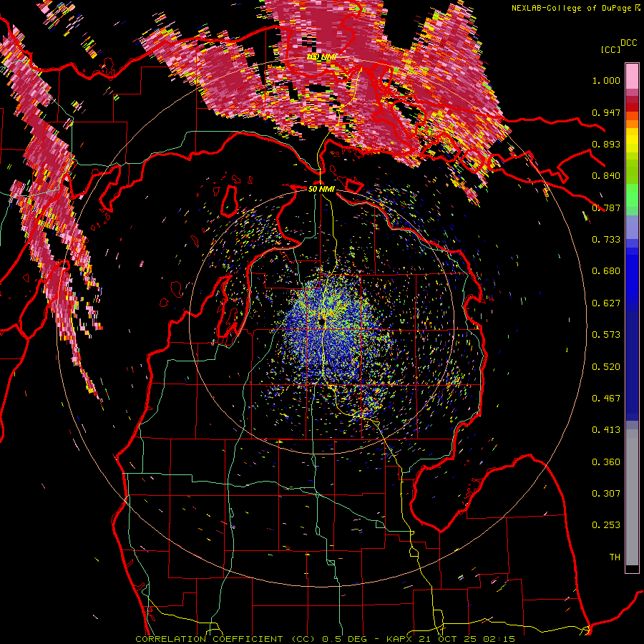Select the 0.680 legend value
The height and width of the screenshot is (644, 644).
606,271
